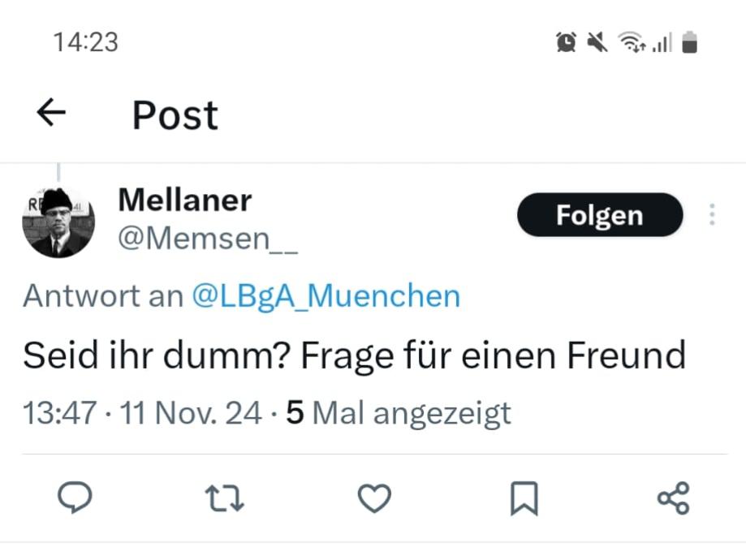Open the Mellaner display name
Image resolution: width=746 pixels, height=560 pixels.
pos(185,200)
